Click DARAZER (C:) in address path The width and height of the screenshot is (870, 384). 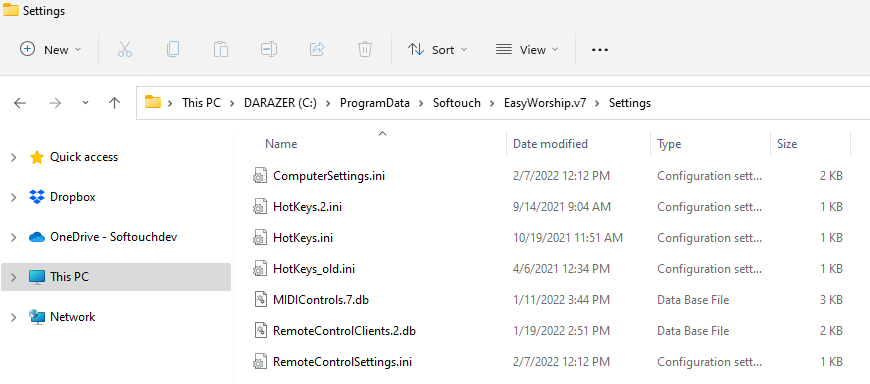point(280,103)
